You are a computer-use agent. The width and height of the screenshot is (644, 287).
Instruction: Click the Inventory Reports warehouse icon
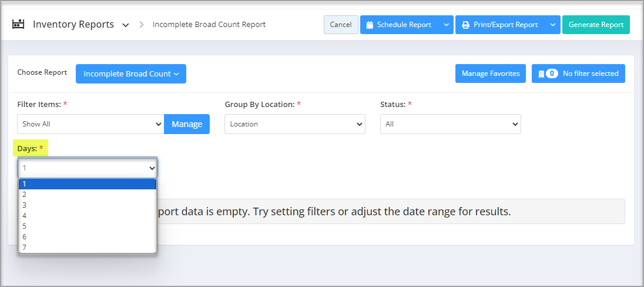18,24
